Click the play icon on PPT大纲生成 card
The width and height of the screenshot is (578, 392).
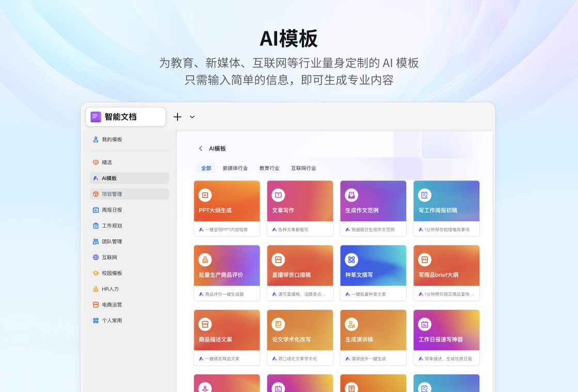pos(205,195)
